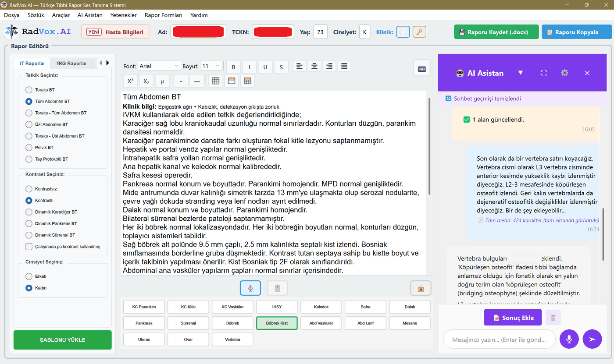This screenshot has height=364, width=614.
Task: Insert the µ symbol
Action: pos(162,81)
